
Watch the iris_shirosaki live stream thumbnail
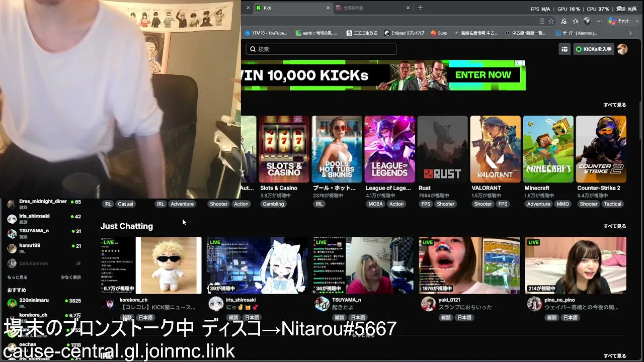coord(257,265)
